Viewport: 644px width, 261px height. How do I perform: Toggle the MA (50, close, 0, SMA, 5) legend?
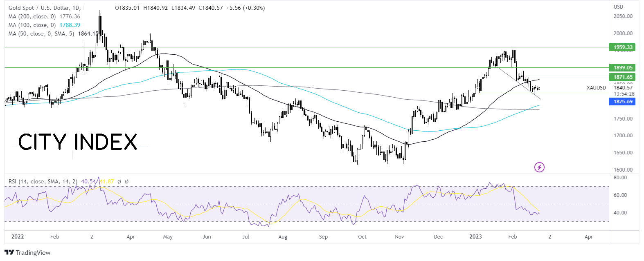point(41,34)
